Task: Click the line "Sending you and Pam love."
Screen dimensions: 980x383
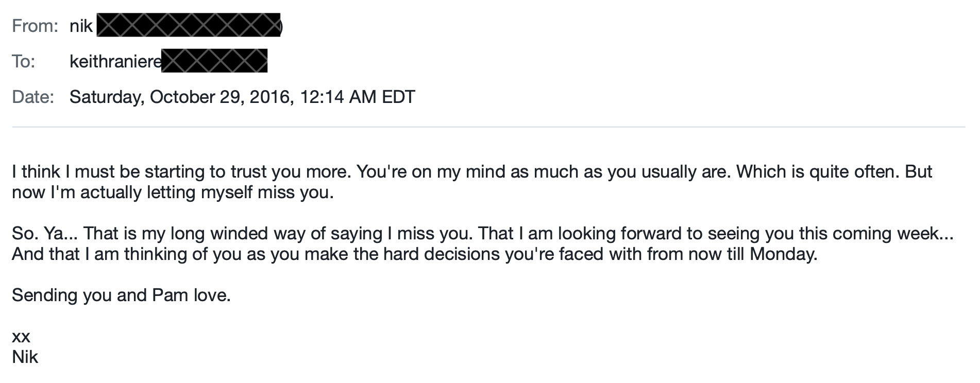Action: click(x=121, y=295)
